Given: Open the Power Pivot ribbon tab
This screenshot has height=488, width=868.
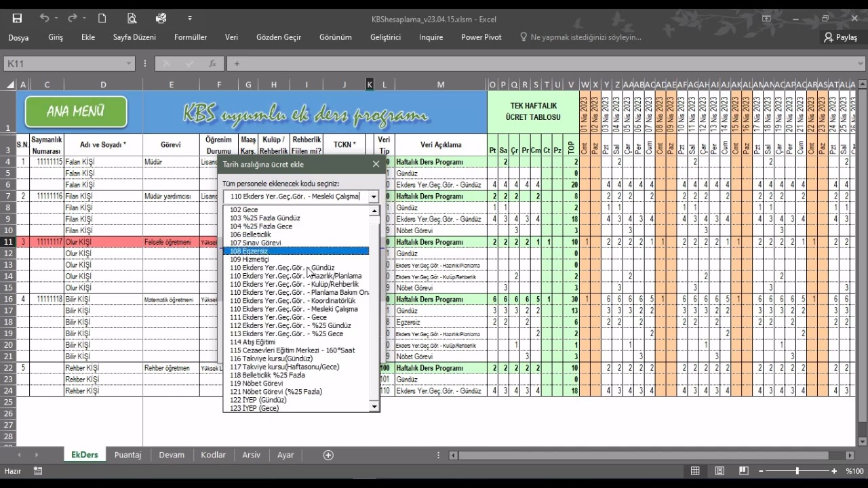Looking at the screenshot, I should point(481,37).
